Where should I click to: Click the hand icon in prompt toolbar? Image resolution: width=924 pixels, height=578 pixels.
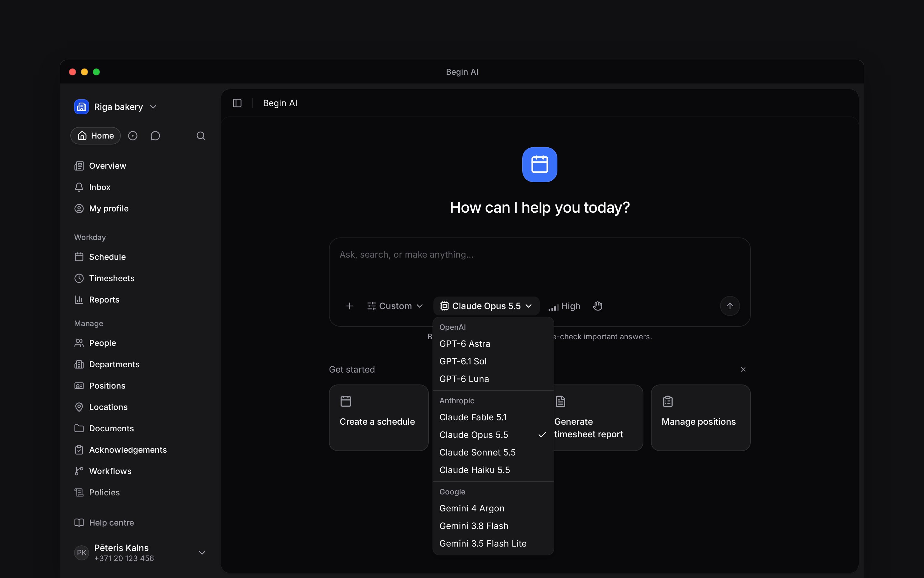coord(598,306)
